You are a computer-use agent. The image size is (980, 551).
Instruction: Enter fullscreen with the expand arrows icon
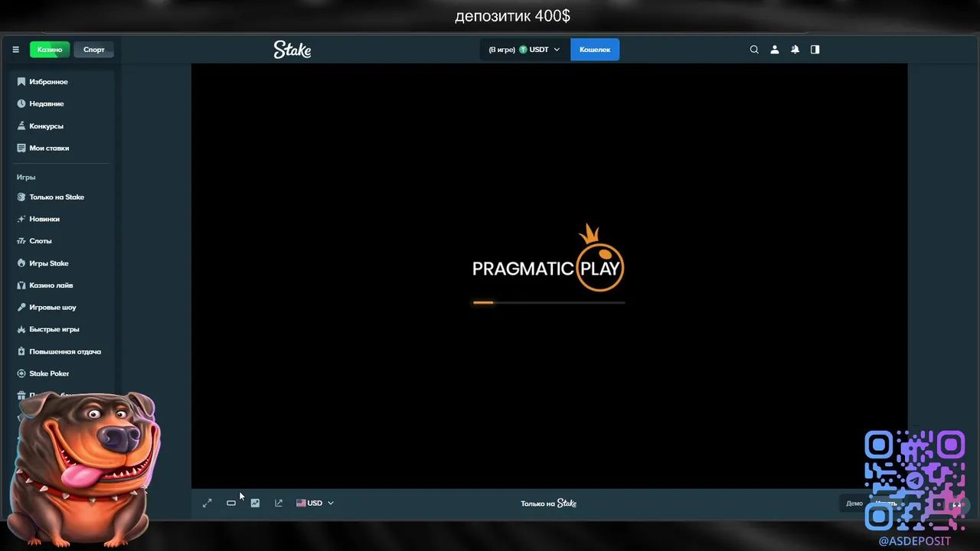click(207, 504)
